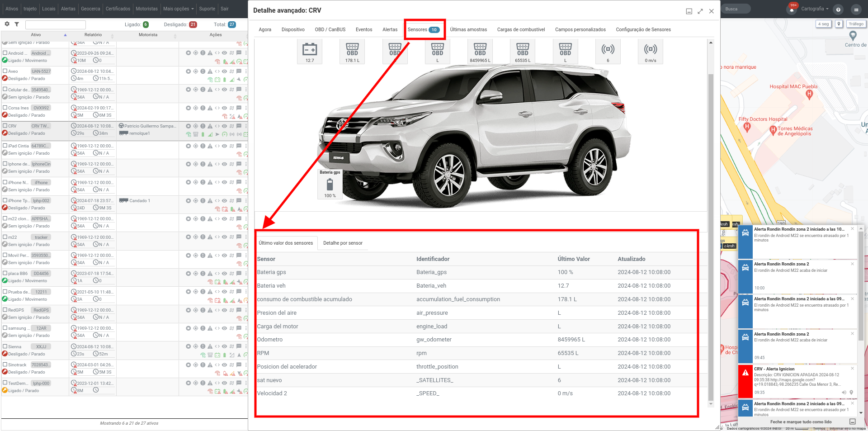Sort by Motorista column arrows
The width and height of the screenshot is (868, 431).
coord(175,36)
